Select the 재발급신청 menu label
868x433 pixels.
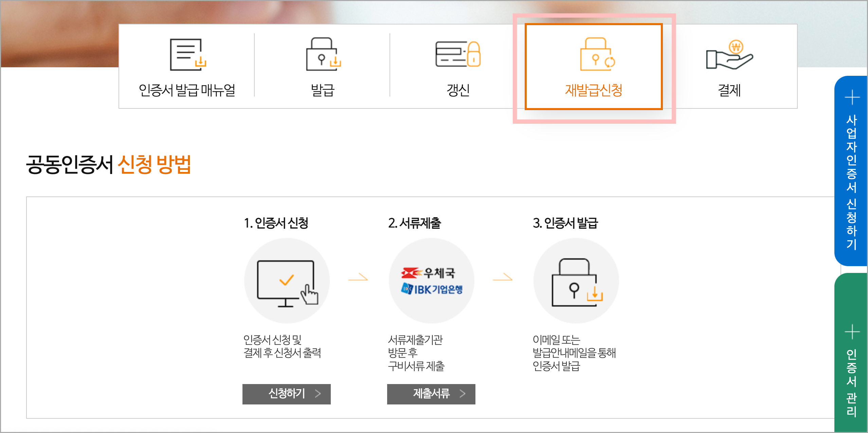pyautogui.click(x=594, y=90)
